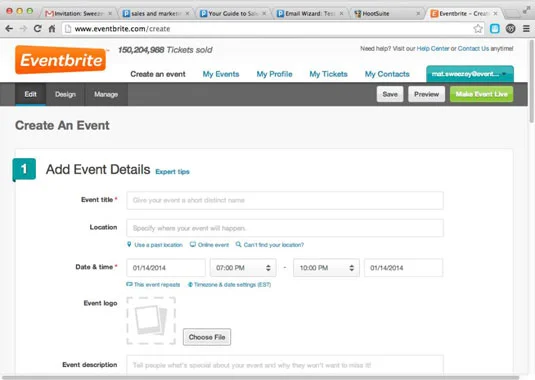
Task: Open the 10:00 PM end time dropdown
Action: (x=326, y=268)
